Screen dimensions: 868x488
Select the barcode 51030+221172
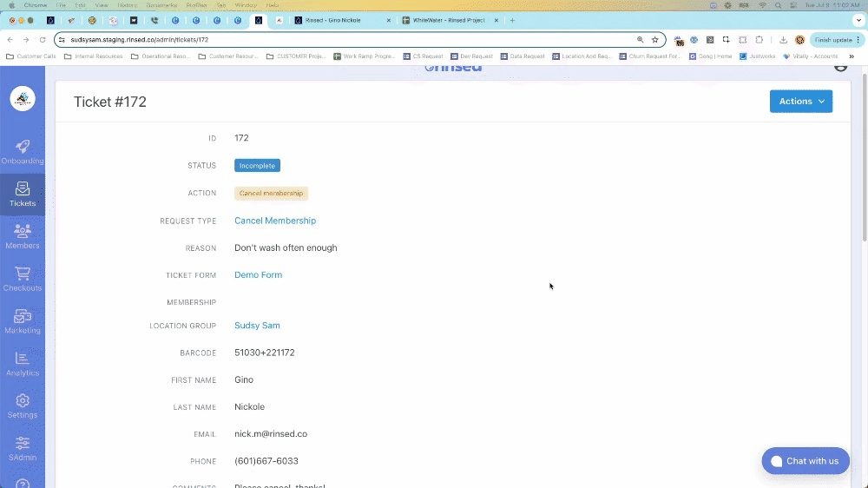[265, 353]
